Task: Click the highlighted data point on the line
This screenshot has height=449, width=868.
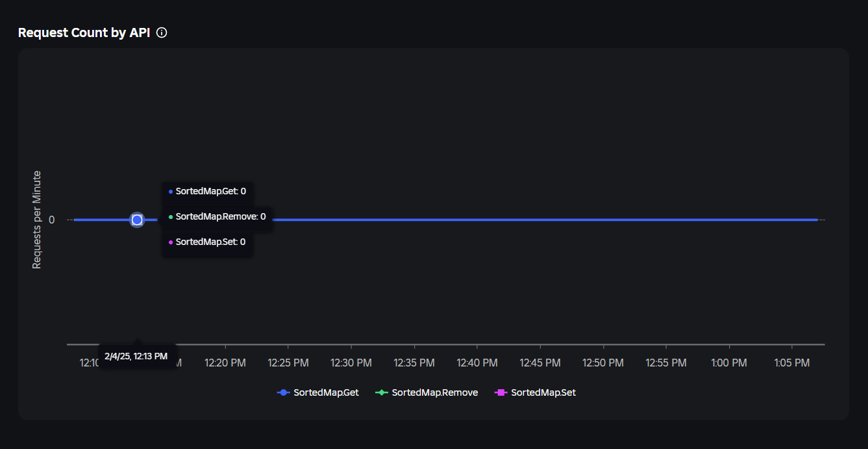Action: tap(137, 220)
